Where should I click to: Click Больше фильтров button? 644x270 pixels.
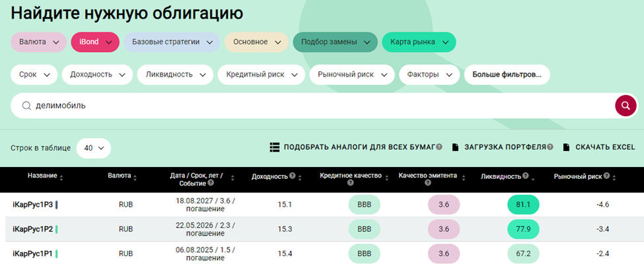click(x=507, y=75)
